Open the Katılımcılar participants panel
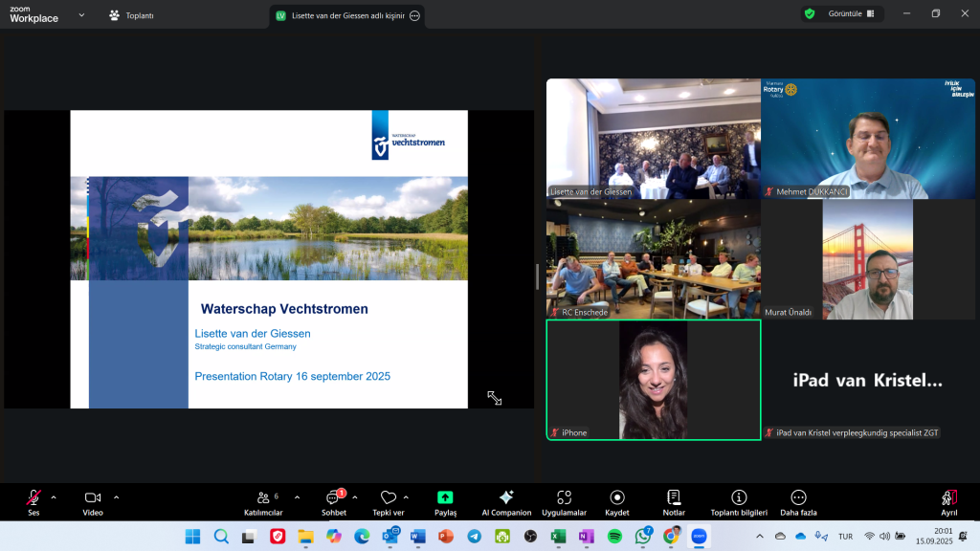The width and height of the screenshot is (980, 551). tap(262, 497)
